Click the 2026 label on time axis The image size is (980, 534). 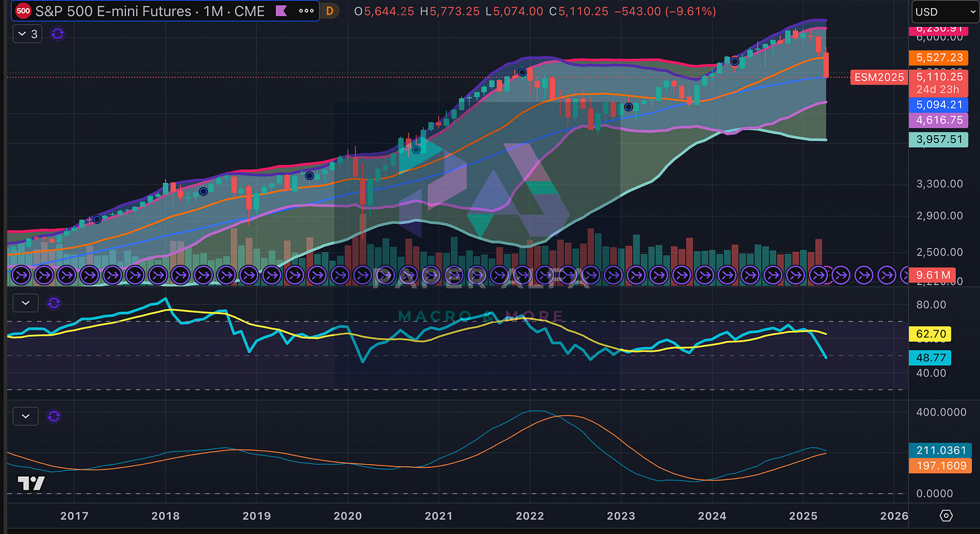895,516
